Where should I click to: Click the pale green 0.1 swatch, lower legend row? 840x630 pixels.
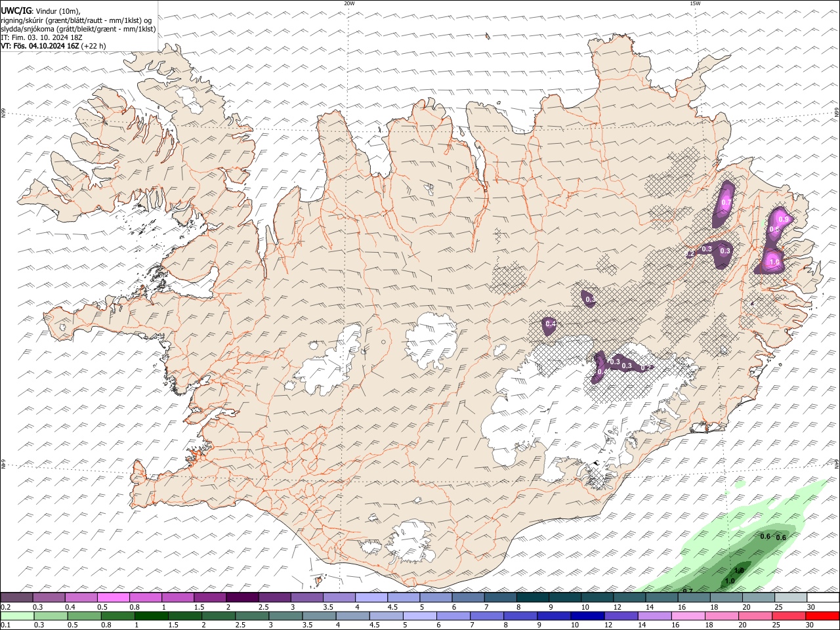tap(17, 616)
